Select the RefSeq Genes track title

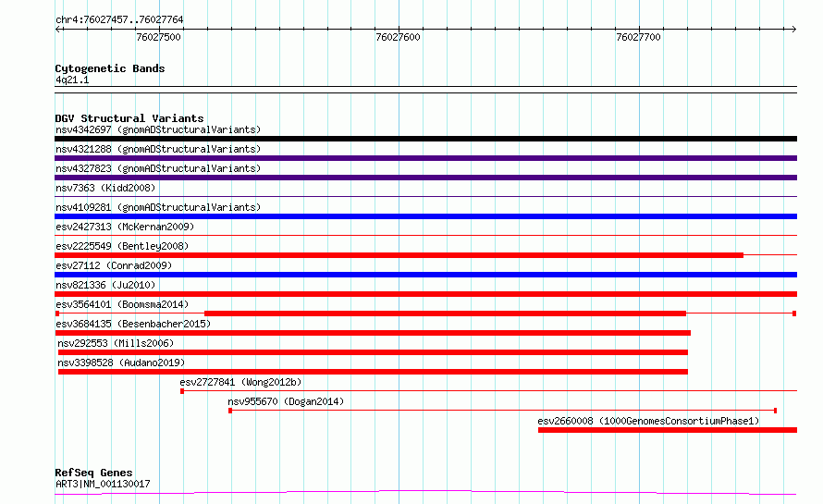(93, 473)
